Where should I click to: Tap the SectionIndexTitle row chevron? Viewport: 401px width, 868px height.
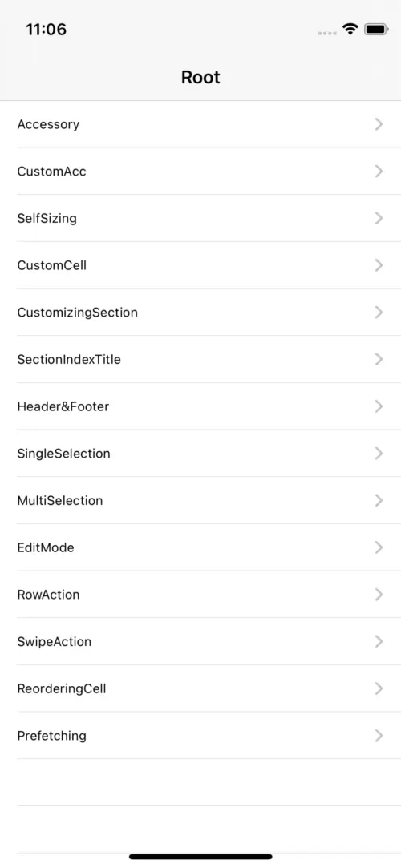point(379,359)
